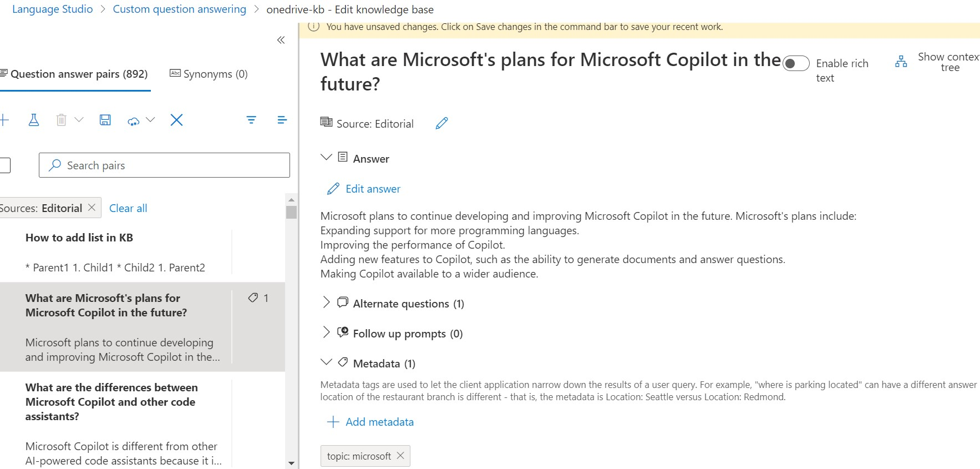Screen dimensions: 980x469
Task: Save the knowledge base changes
Action: [x=105, y=120]
